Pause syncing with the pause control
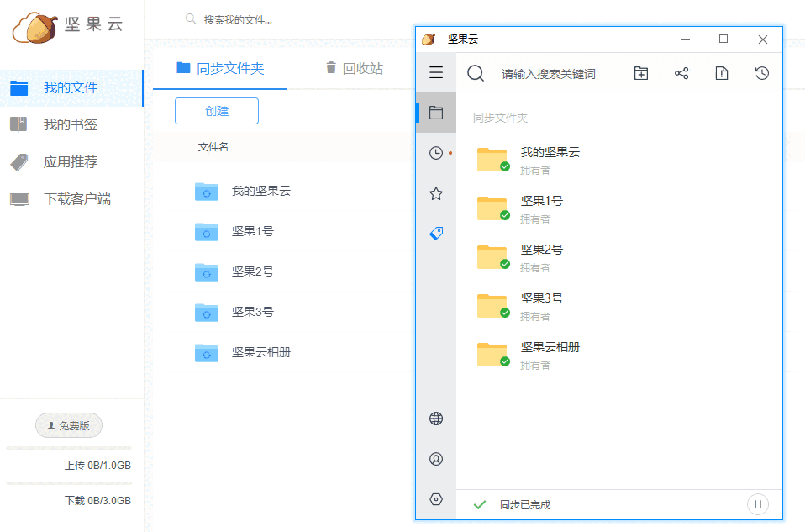Image resolution: width=805 pixels, height=532 pixels. [x=757, y=503]
